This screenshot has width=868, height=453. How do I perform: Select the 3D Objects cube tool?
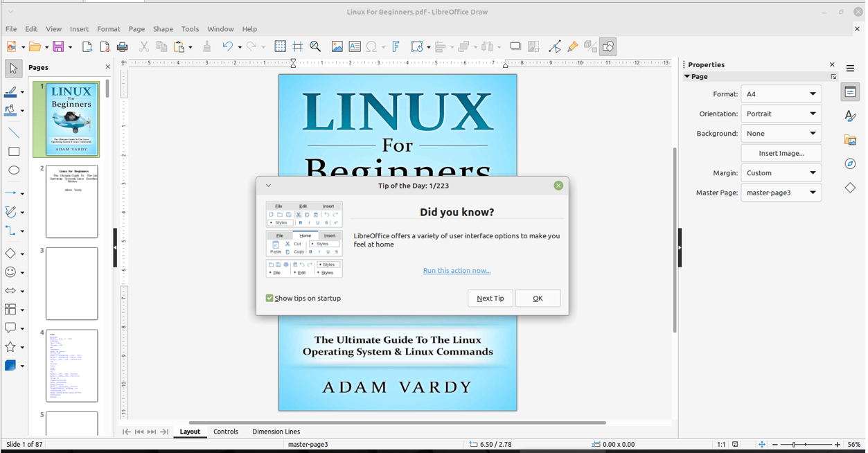[x=10, y=366]
